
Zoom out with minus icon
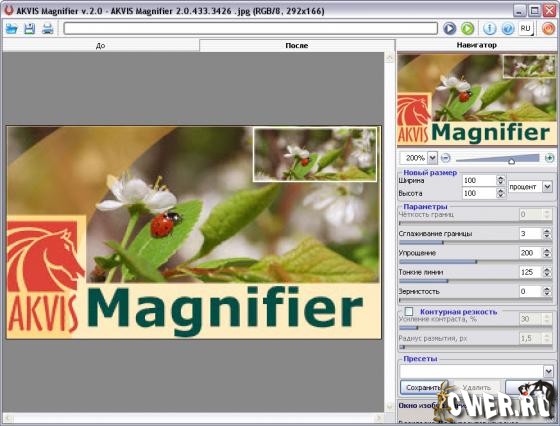point(445,157)
